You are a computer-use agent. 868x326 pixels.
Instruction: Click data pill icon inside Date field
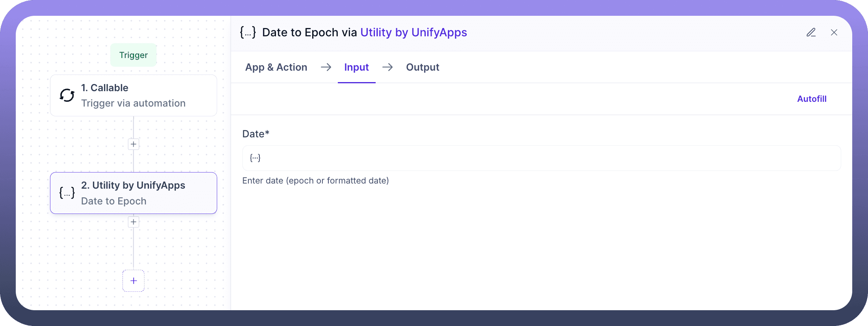click(x=255, y=158)
